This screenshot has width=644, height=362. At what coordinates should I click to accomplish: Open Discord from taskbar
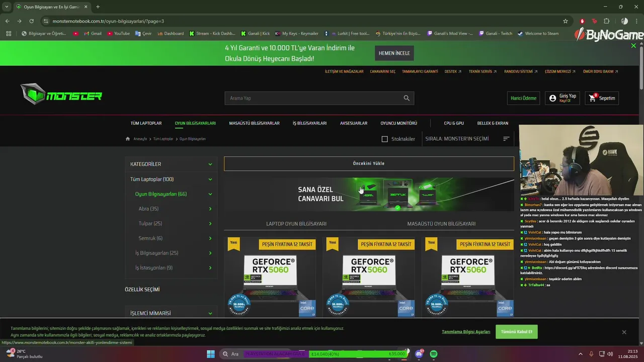click(x=419, y=354)
